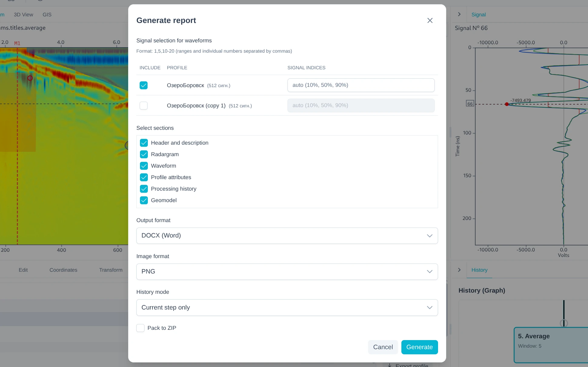Click the signal indices input for ОзероБоровск

pos(360,85)
